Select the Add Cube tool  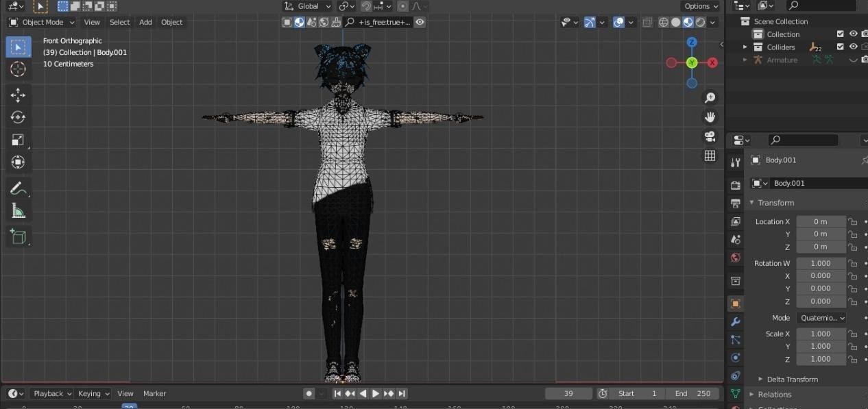pos(19,237)
